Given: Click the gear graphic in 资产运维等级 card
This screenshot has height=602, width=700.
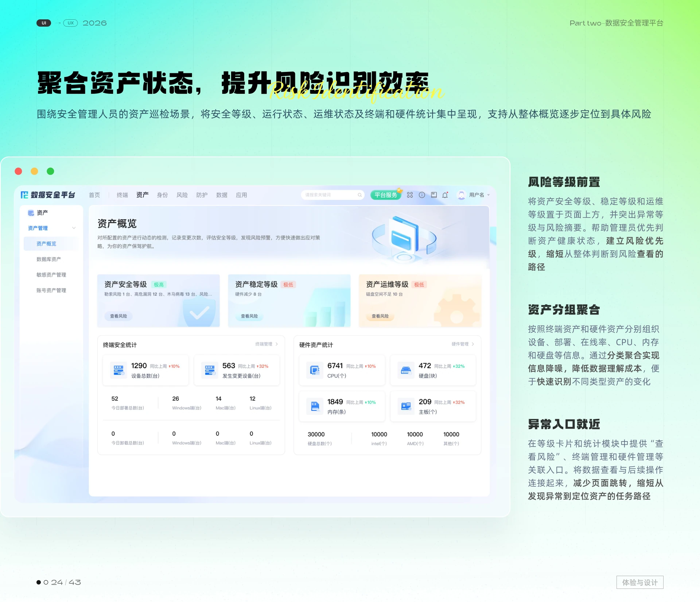Looking at the screenshot, I should [457, 311].
